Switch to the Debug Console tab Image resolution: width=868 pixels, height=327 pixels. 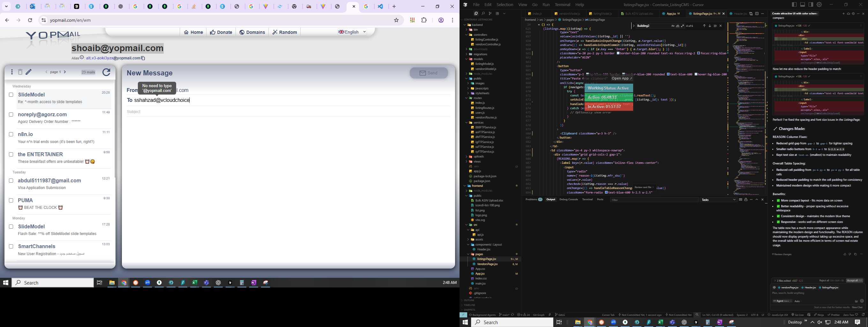(x=568, y=200)
